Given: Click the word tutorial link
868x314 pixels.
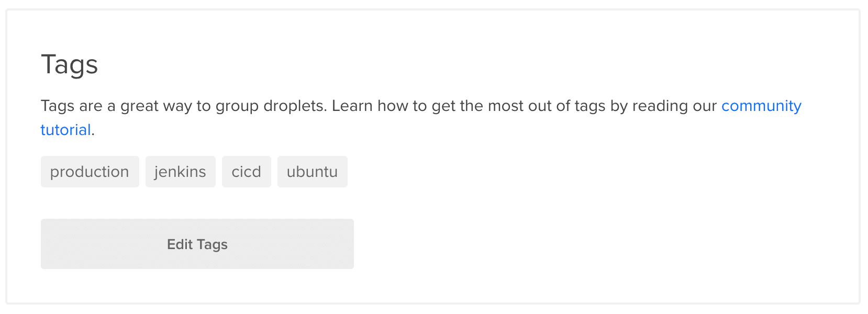Looking at the screenshot, I should point(66,130).
